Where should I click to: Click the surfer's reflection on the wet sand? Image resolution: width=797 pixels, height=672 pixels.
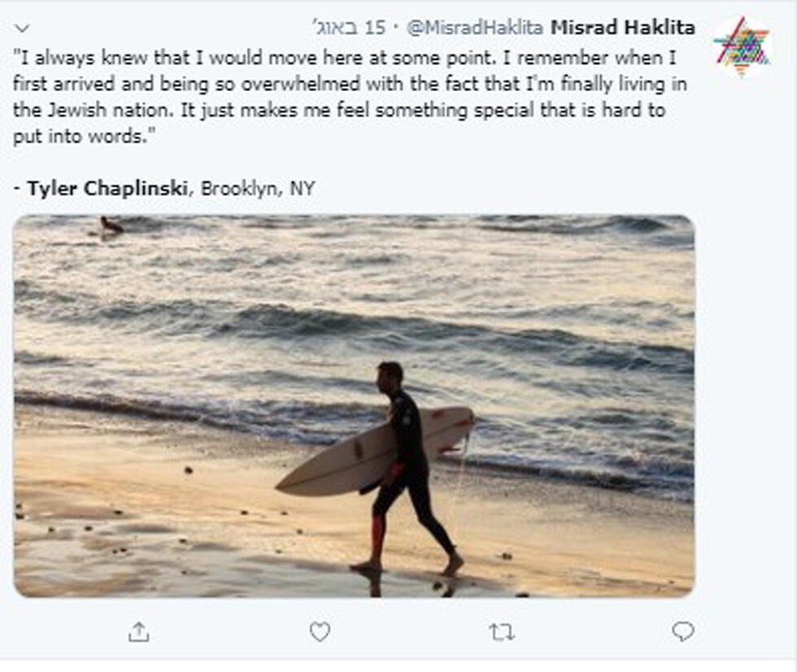tap(373, 581)
